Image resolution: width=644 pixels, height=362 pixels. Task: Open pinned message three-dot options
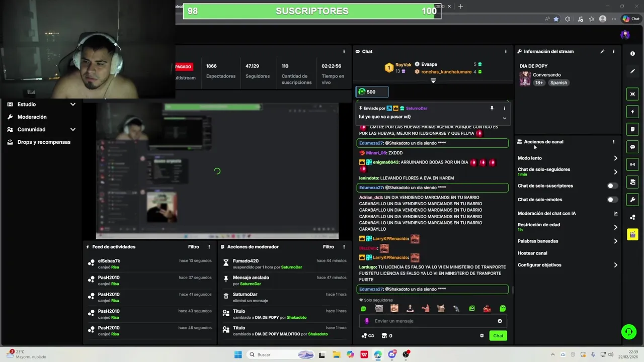click(x=504, y=108)
